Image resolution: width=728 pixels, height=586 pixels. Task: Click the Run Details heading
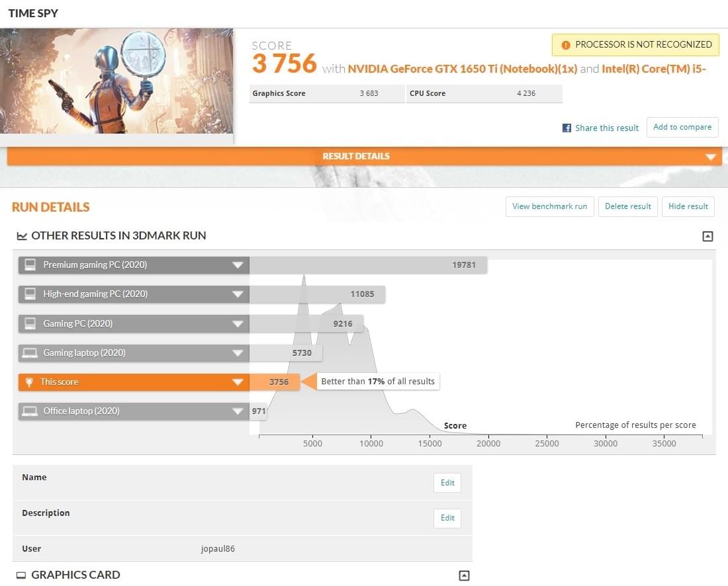point(50,207)
